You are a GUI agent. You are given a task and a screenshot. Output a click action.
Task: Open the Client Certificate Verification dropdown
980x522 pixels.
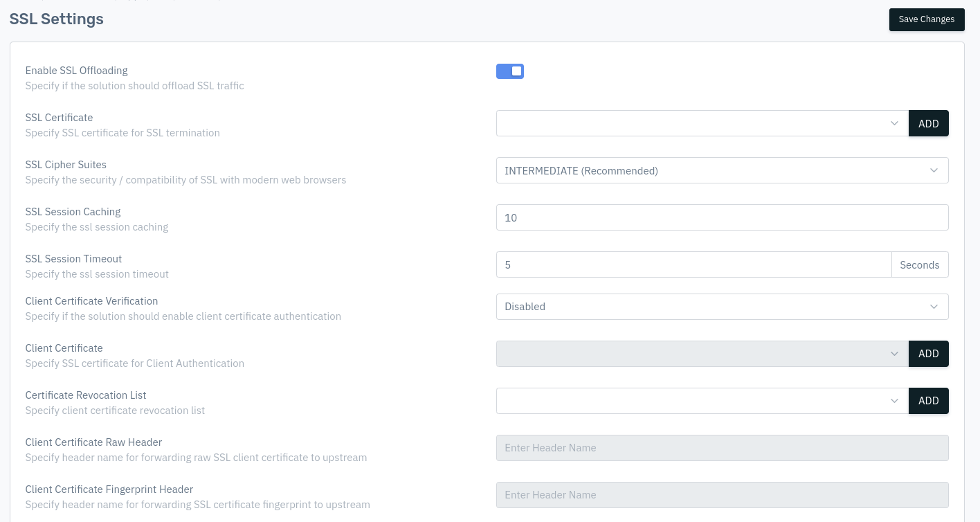pyautogui.click(x=722, y=307)
